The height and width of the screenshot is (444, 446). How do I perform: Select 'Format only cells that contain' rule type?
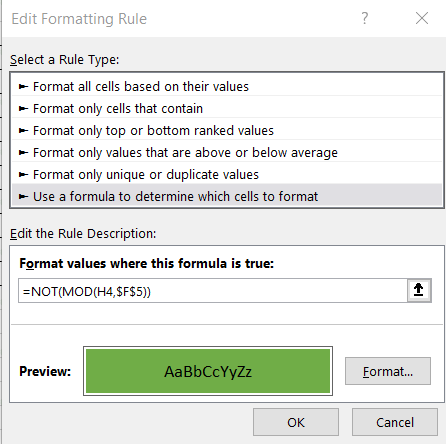pos(227,109)
